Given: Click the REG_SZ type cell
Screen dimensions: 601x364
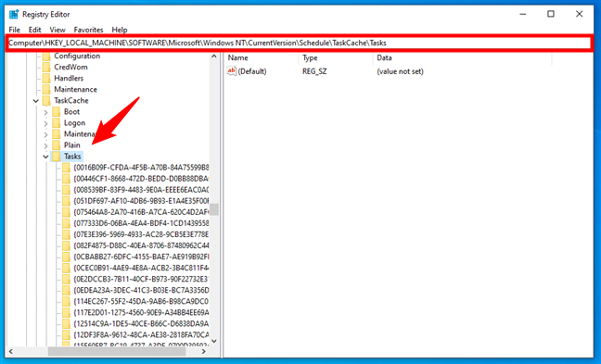Looking at the screenshot, I should coord(314,71).
